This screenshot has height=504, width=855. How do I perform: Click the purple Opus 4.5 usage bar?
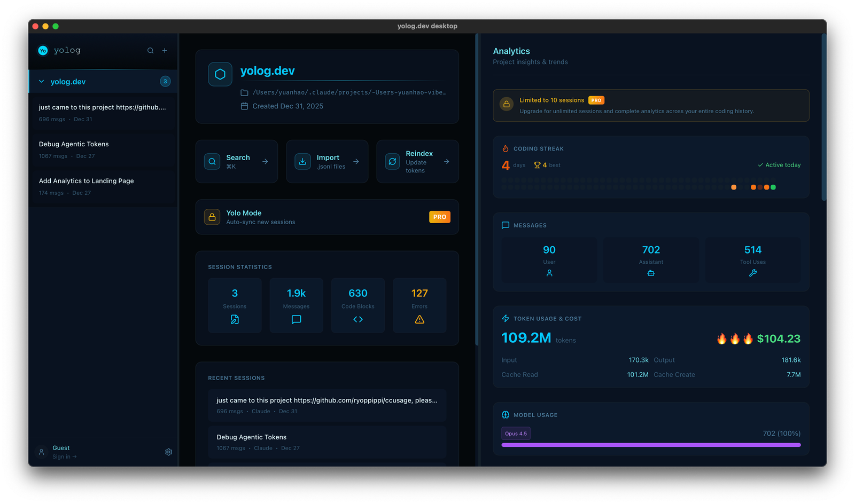(650, 445)
